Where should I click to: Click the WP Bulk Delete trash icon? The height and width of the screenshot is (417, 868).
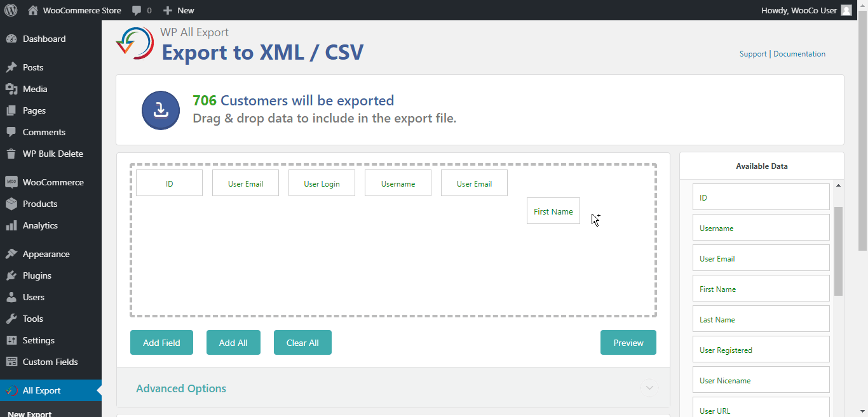(x=11, y=154)
